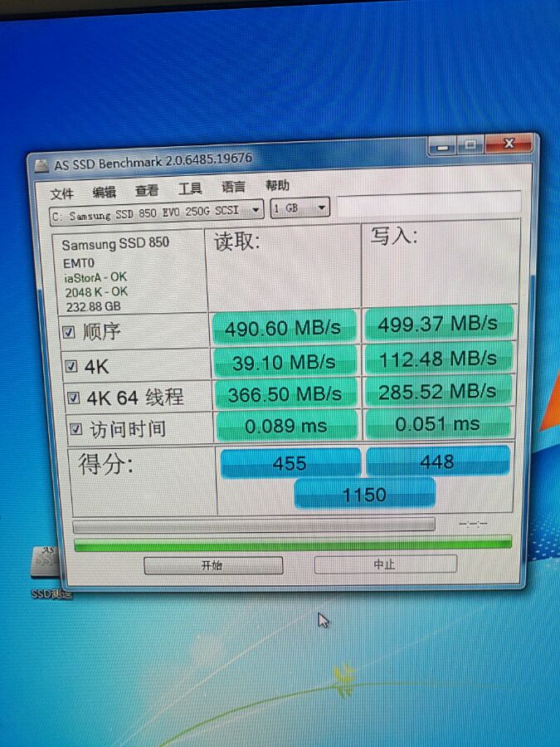The height and width of the screenshot is (747, 560).
Task: Open the 文件 menu
Action: tap(62, 193)
